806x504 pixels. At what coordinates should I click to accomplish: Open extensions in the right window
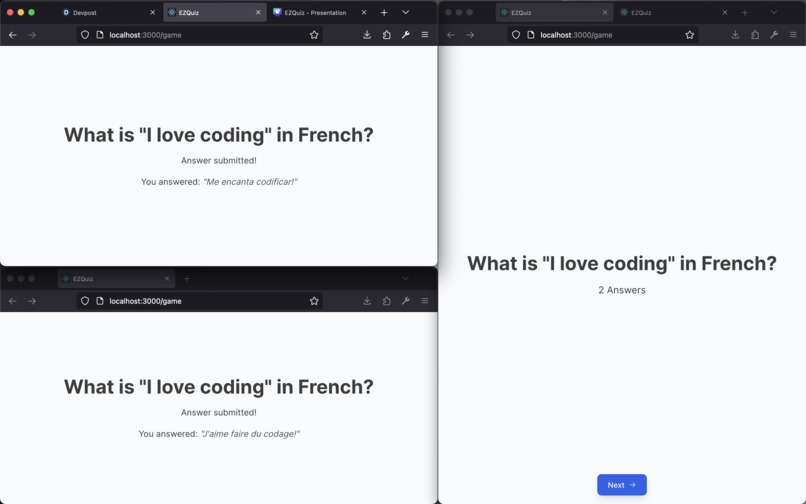[x=755, y=35]
